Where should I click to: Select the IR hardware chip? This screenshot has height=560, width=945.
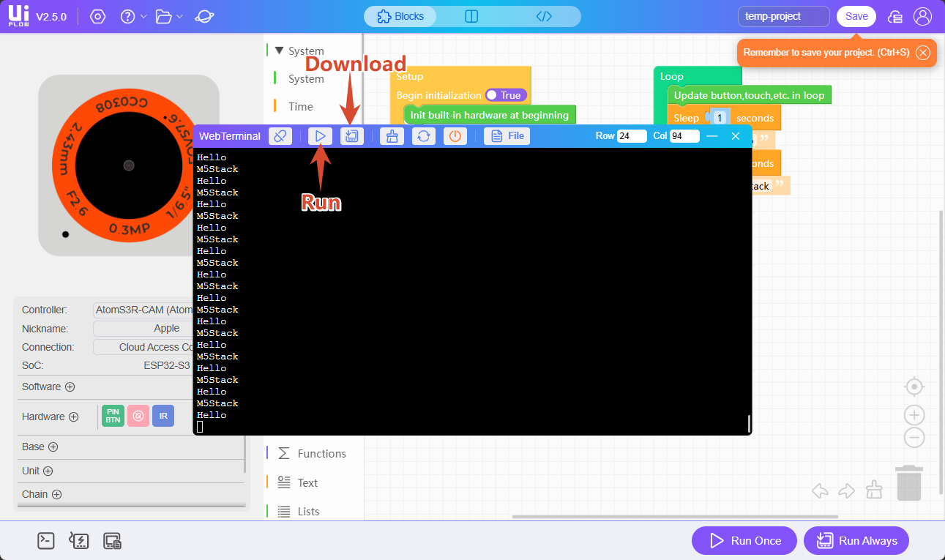[163, 416]
